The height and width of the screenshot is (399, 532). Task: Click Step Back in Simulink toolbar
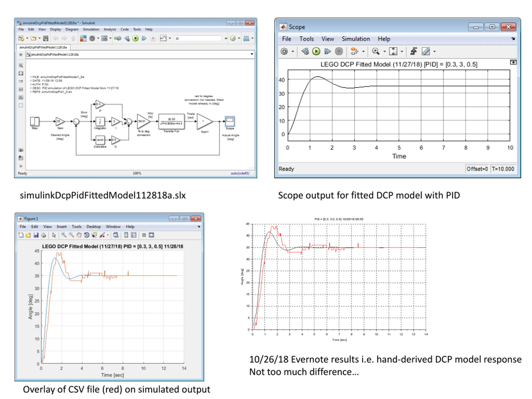point(127,38)
